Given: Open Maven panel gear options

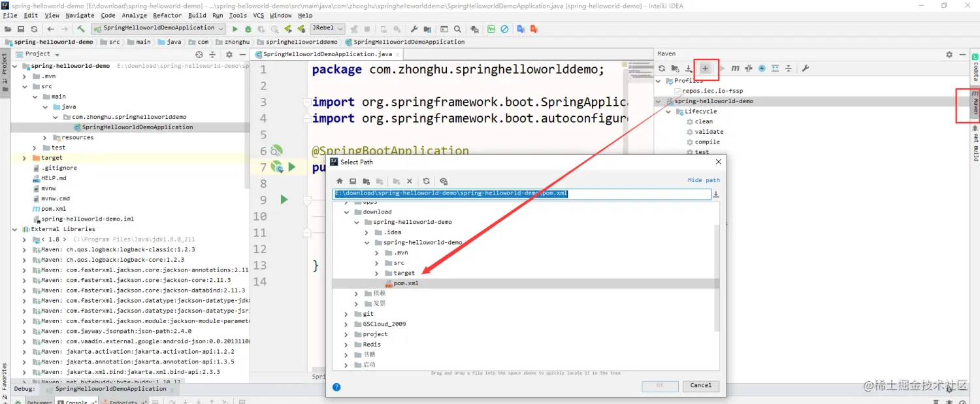Looking at the screenshot, I should click(x=949, y=54).
